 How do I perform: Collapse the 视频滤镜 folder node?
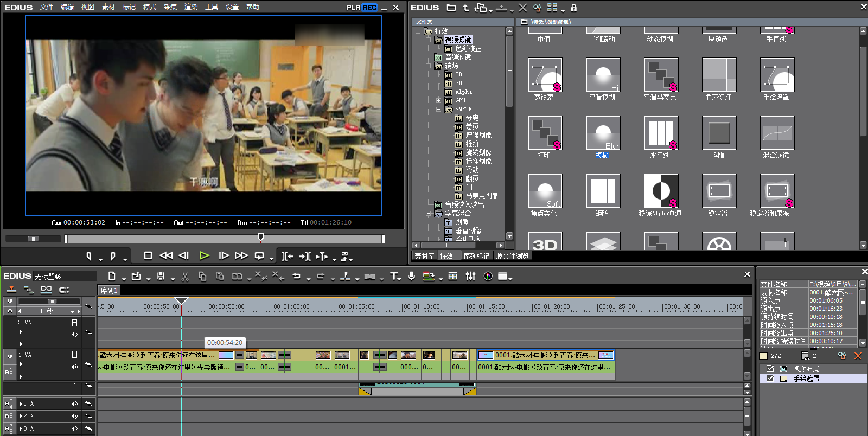coord(429,40)
